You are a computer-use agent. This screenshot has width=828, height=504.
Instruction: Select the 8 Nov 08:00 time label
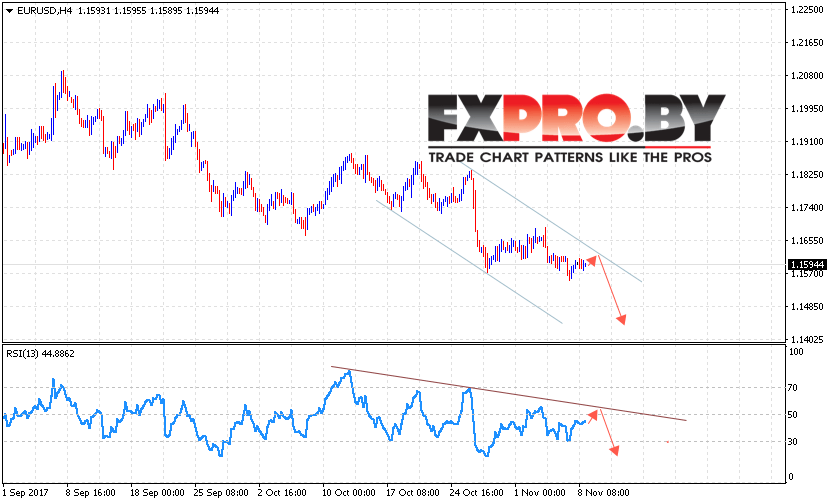(604, 493)
